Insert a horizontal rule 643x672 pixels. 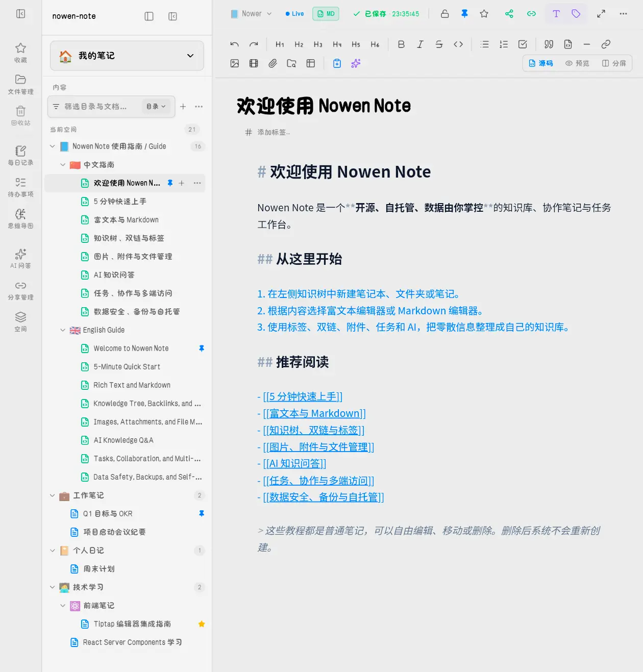point(587,44)
